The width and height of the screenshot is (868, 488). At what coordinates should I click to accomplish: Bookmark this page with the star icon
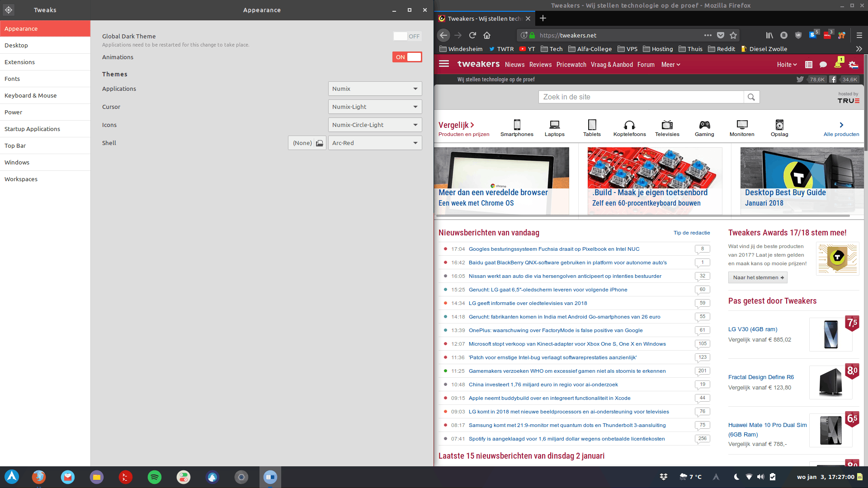pos(733,35)
